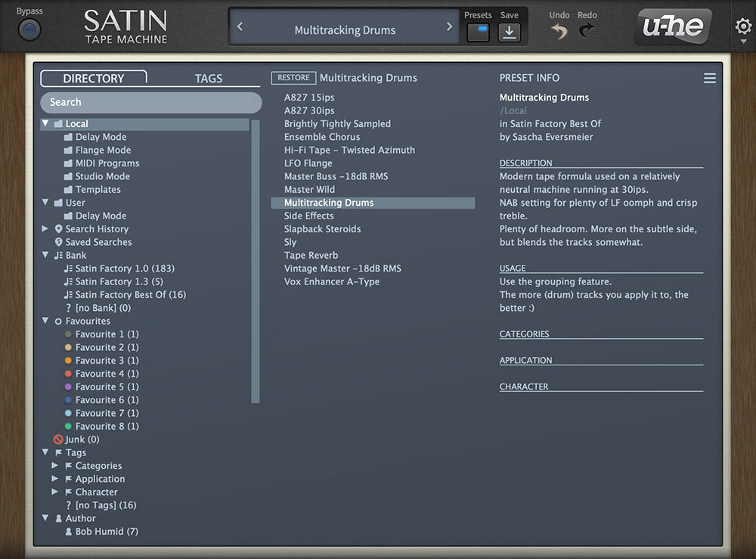
Task: Collapse the Bank tree node
Action: tap(45, 255)
